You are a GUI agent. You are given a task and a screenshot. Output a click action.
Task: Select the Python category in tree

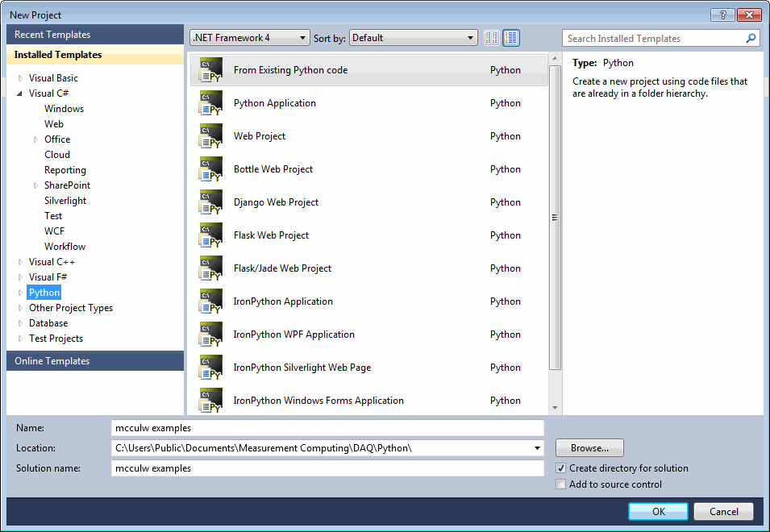[x=44, y=293]
